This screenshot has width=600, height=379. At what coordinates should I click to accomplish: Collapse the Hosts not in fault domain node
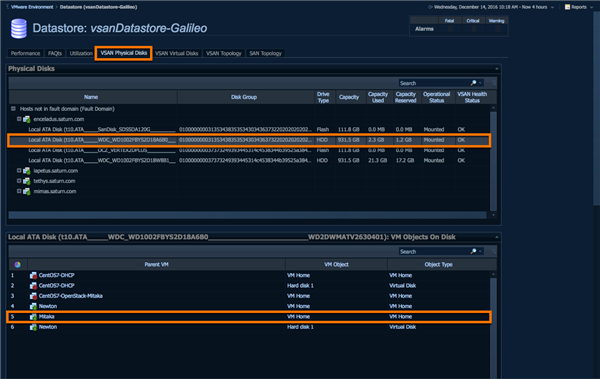click(13, 109)
